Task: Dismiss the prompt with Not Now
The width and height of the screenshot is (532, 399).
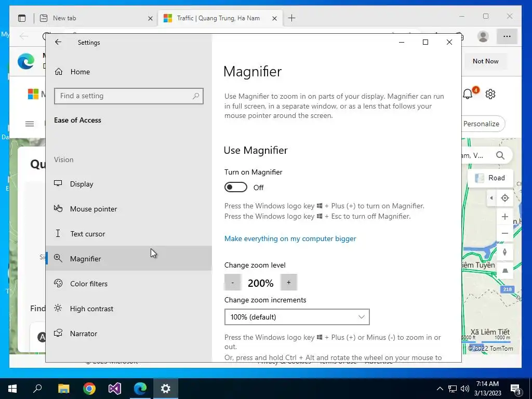Action: point(486,61)
